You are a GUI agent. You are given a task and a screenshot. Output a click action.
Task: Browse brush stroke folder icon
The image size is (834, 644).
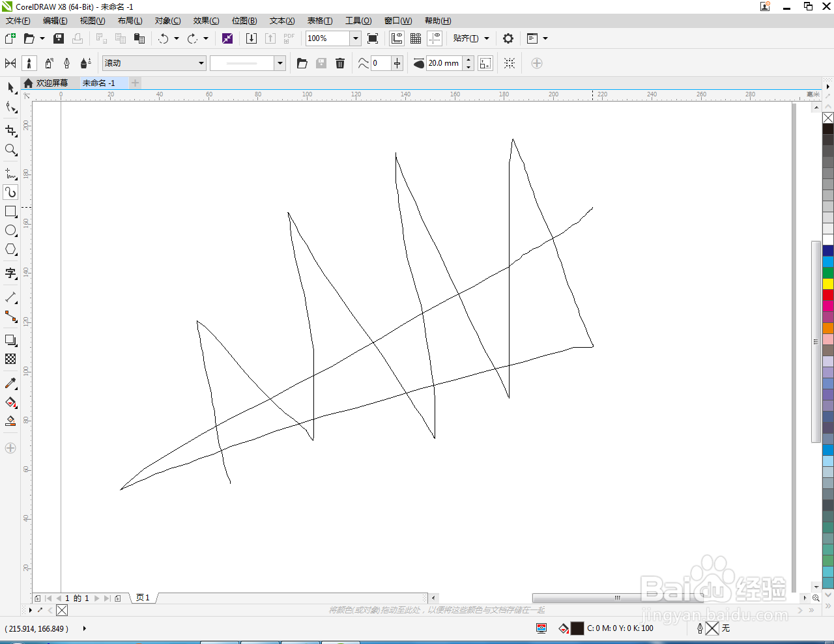point(302,63)
